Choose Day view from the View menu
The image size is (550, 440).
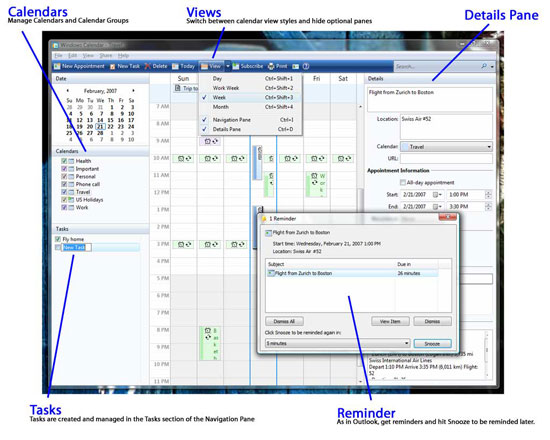pos(250,79)
